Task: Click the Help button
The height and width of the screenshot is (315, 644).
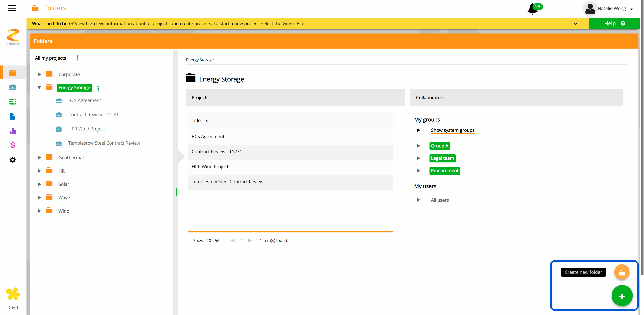Action: point(614,23)
